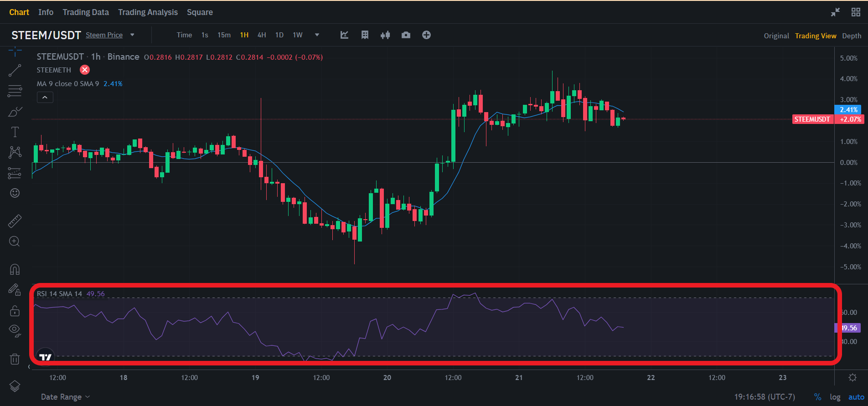This screenshot has height=406, width=868.
Task: Open the Trading Analysis tab
Action: (x=148, y=12)
